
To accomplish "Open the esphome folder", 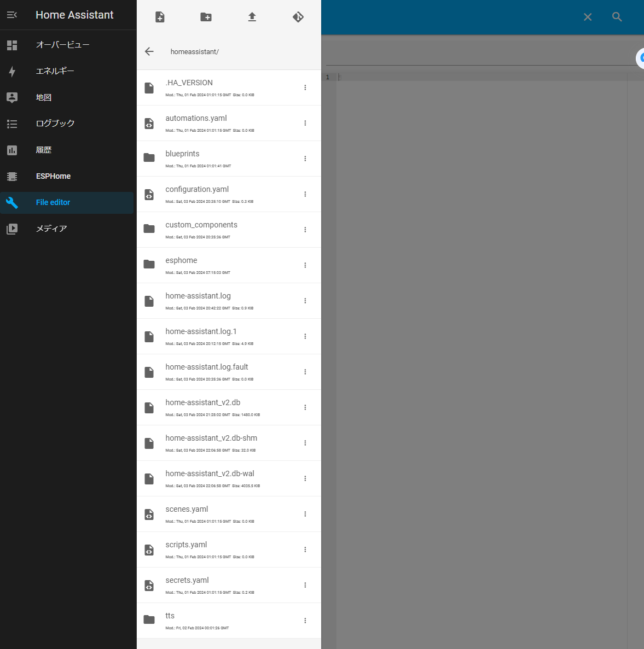I will coord(229,266).
